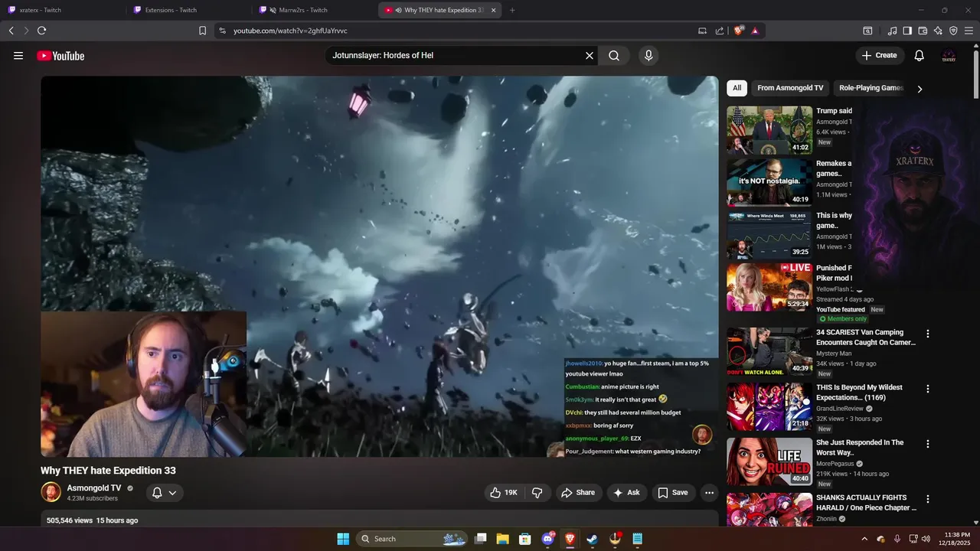
Task: Switch to Marrw2rs - Twitch tab
Action: coord(314,10)
